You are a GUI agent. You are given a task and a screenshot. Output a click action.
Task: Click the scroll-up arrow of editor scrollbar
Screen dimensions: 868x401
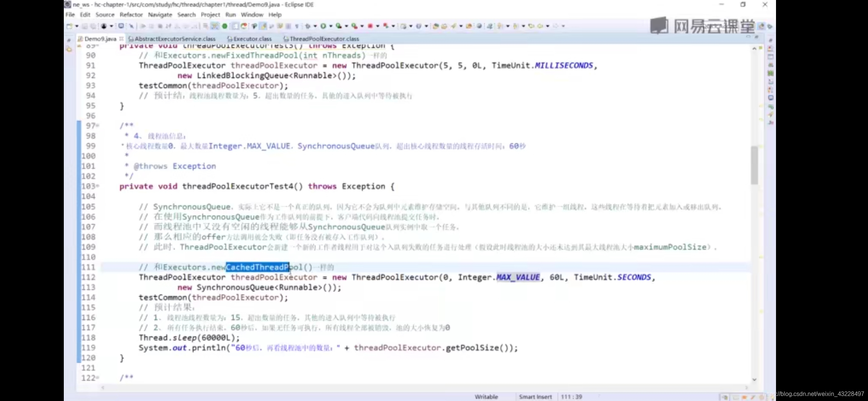[754, 49]
